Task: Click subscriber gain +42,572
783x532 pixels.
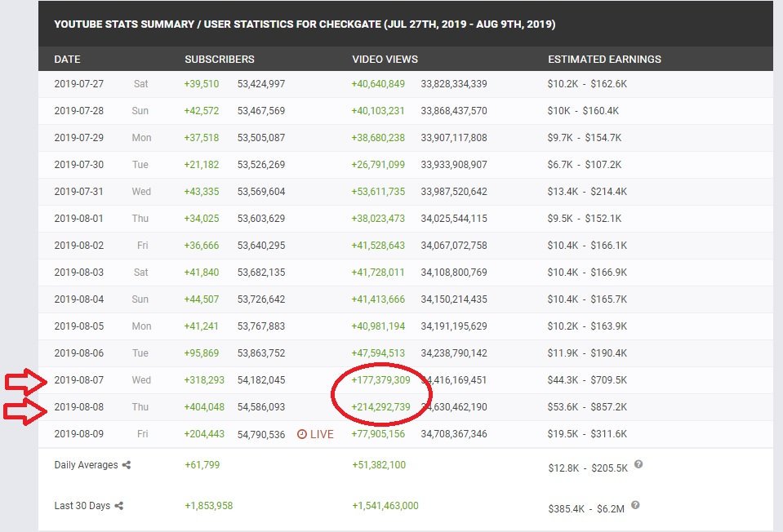Action: pyautogui.click(x=201, y=111)
